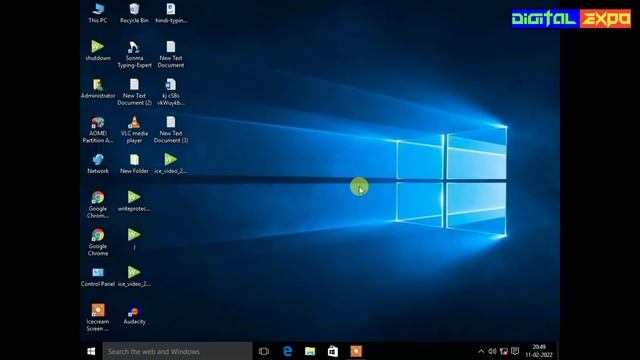Focus the Search the web and Windows box
This screenshot has width=640, height=360.
click(178, 351)
